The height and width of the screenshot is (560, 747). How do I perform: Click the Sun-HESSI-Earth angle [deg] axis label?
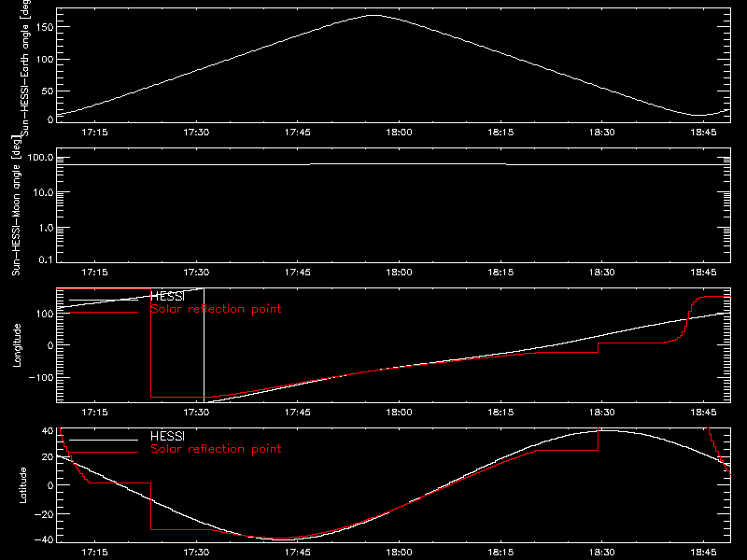pyautogui.click(x=25, y=67)
